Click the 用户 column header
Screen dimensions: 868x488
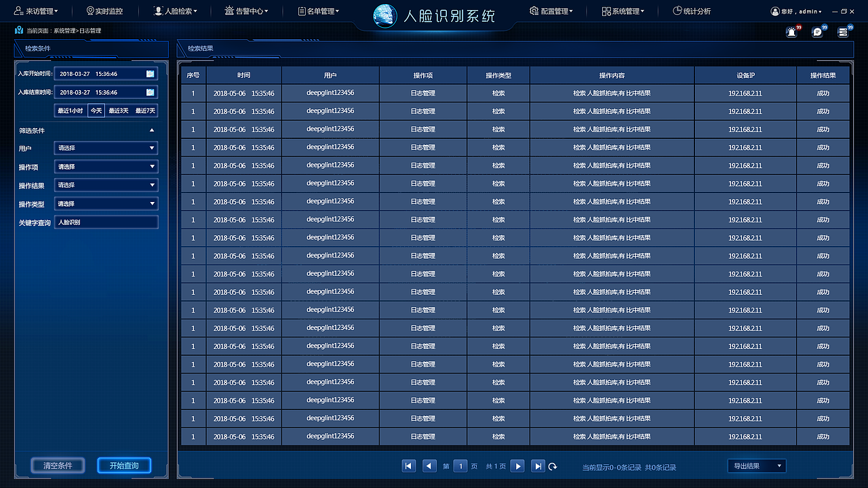pyautogui.click(x=330, y=75)
